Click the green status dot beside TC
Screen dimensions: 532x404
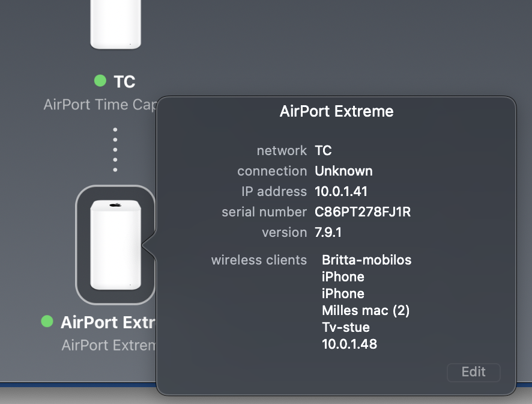click(x=100, y=81)
